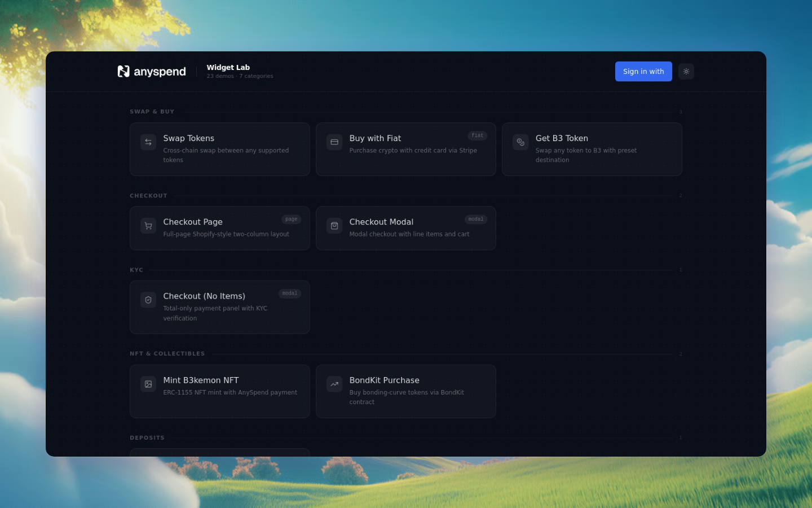Click the "modal" badge on Checkout Modal

(x=476, y=219)
